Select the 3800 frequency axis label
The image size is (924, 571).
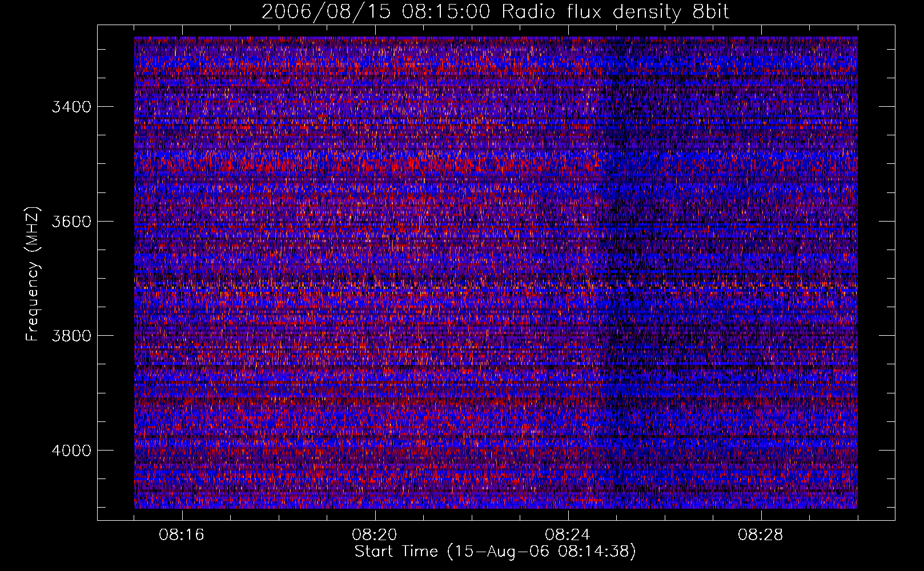71,336
